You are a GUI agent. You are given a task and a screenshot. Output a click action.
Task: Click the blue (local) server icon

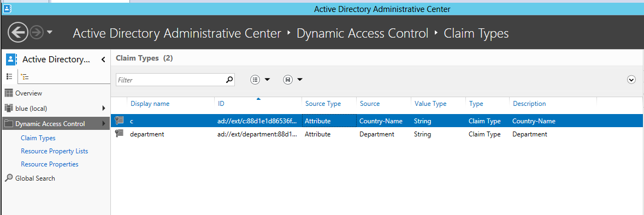[x=9, y=109]
